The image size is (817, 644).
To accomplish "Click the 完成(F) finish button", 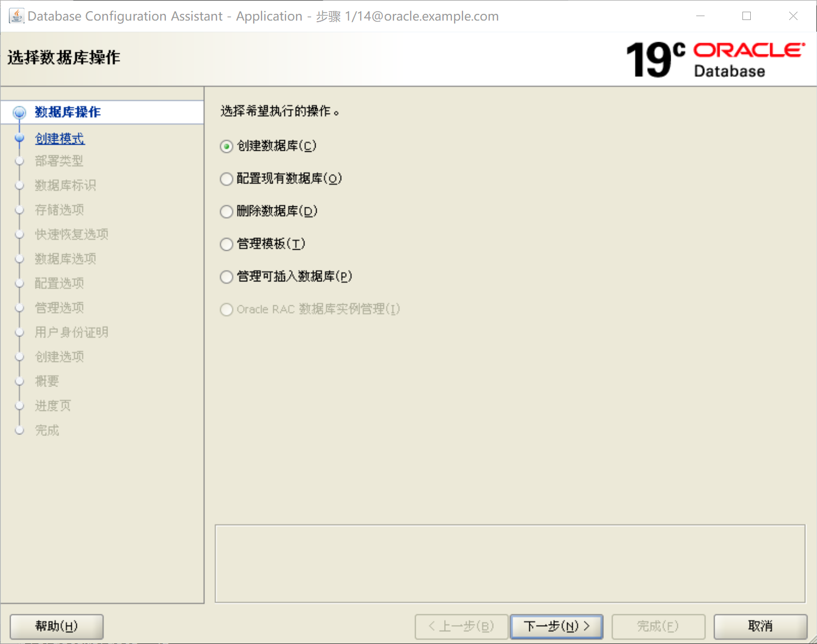I will pos(658,627).
